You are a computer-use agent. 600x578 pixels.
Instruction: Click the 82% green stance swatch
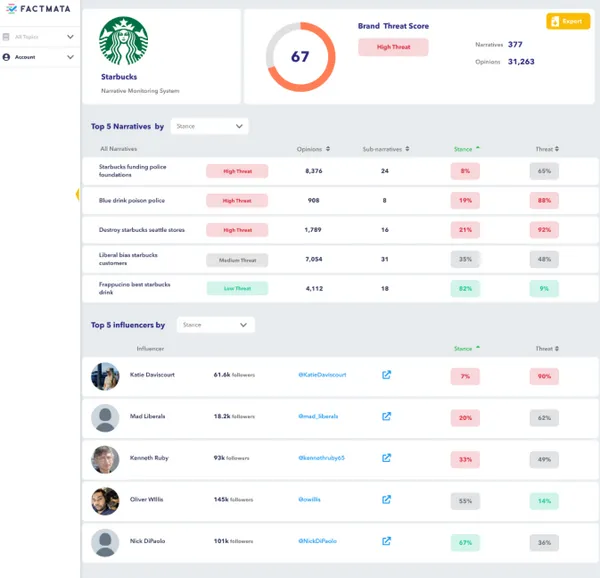465,289
